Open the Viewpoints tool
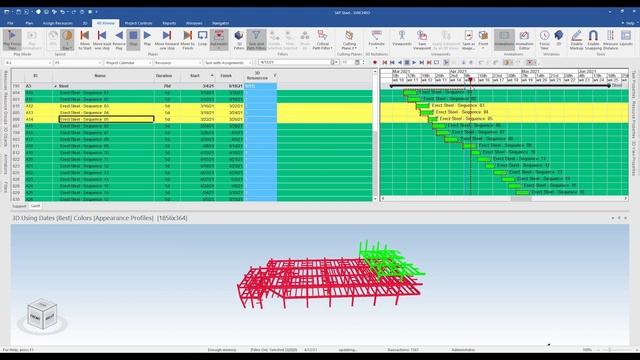The width and height of the screenshot is (640, 360). click(x=402, y=38)
